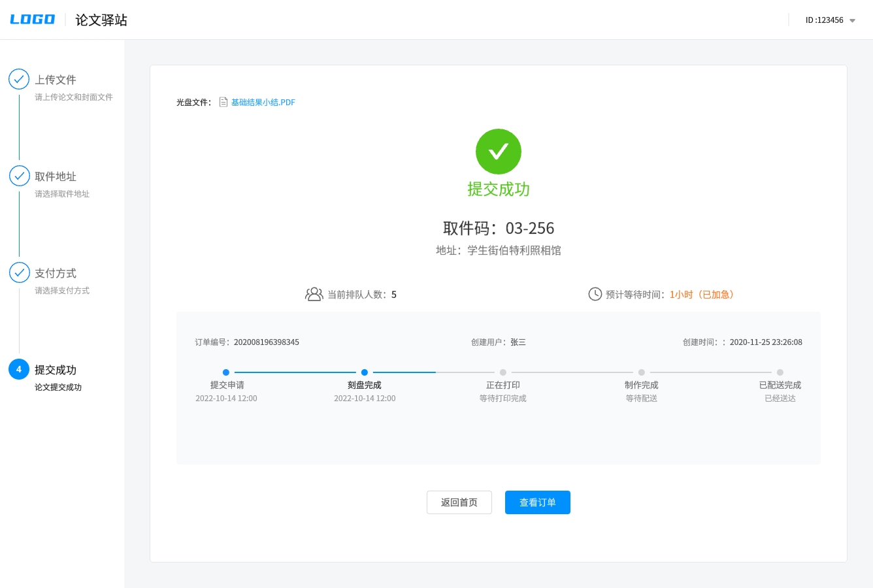
Task: Click the 上传文件 step title
Action: [56, 80]
